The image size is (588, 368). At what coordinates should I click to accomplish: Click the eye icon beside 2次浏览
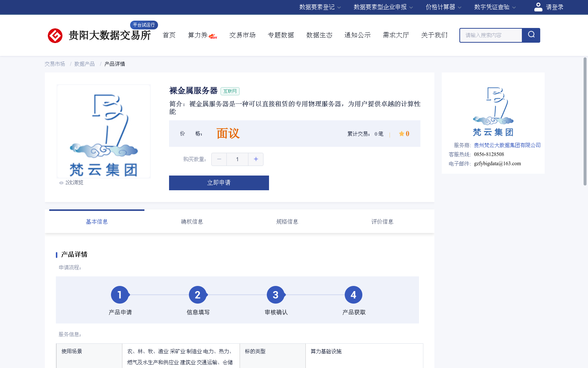pyautogui.click(x=61, y=183)
